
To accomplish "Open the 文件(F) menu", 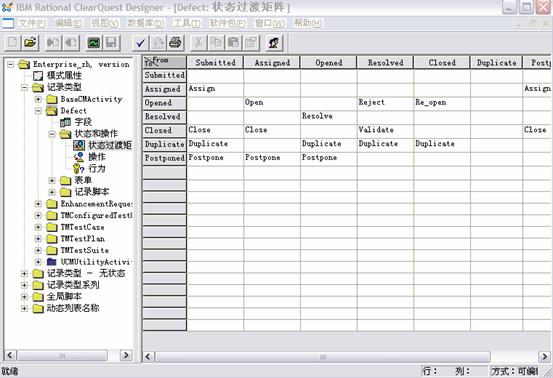I will pyautogui.click(x=32, y=24).
